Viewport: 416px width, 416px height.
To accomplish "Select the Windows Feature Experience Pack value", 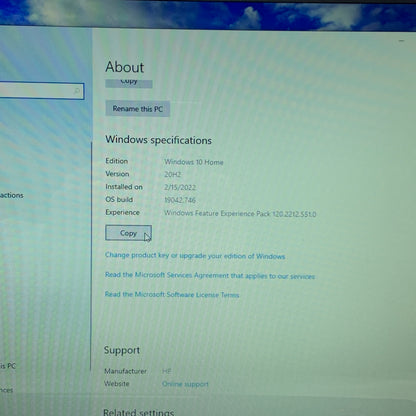I will (240, 214).
